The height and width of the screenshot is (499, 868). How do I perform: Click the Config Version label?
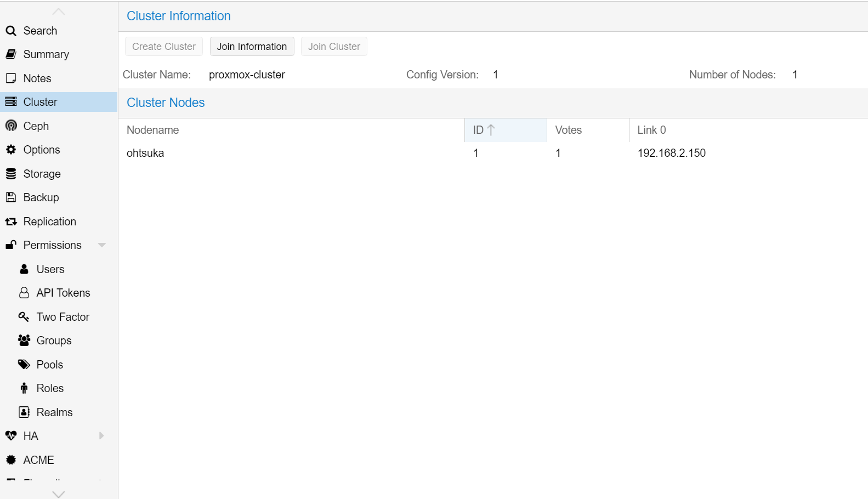442,75
